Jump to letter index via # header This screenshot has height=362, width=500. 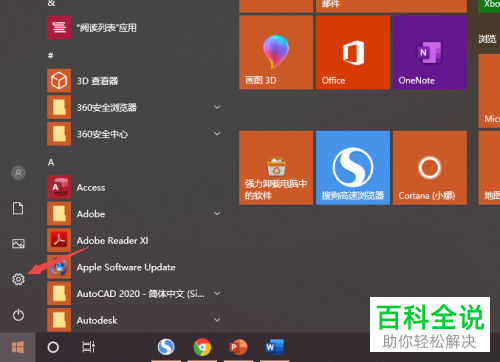click(x=51, y=55)
